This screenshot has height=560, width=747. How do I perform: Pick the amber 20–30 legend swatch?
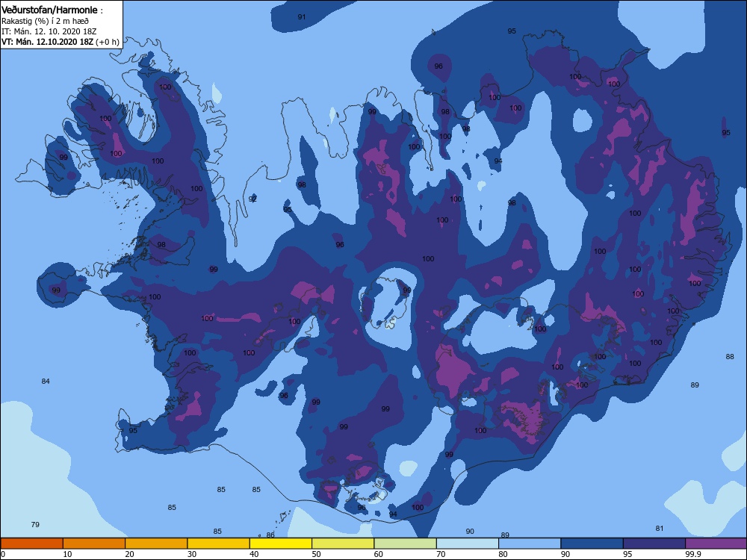coord(156,544)
